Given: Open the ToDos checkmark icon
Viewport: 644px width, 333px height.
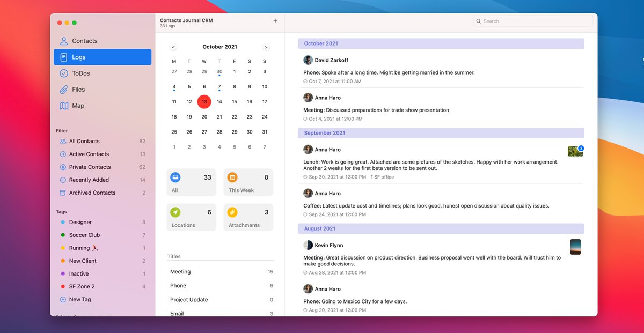Looking at the screenshot, I should pos(64,73).
